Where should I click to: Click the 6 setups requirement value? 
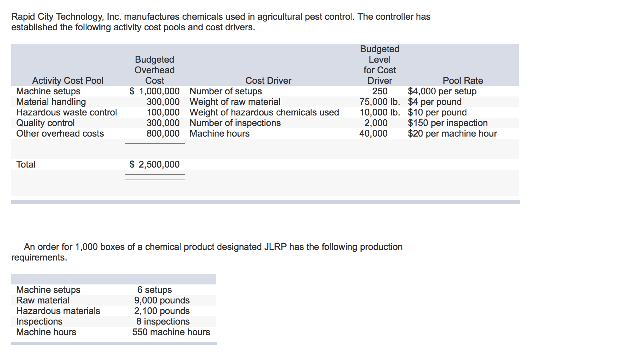[154, 290]
